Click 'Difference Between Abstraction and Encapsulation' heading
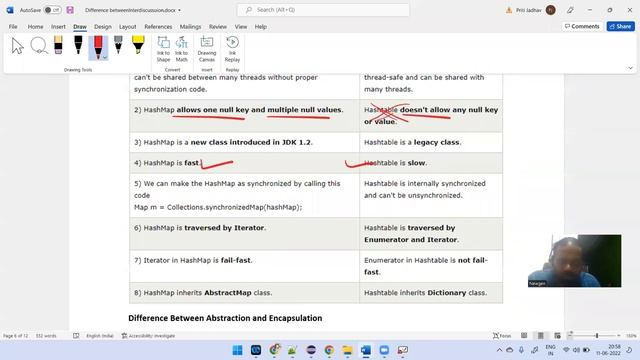The image size is (640, 360). point(225,318)
